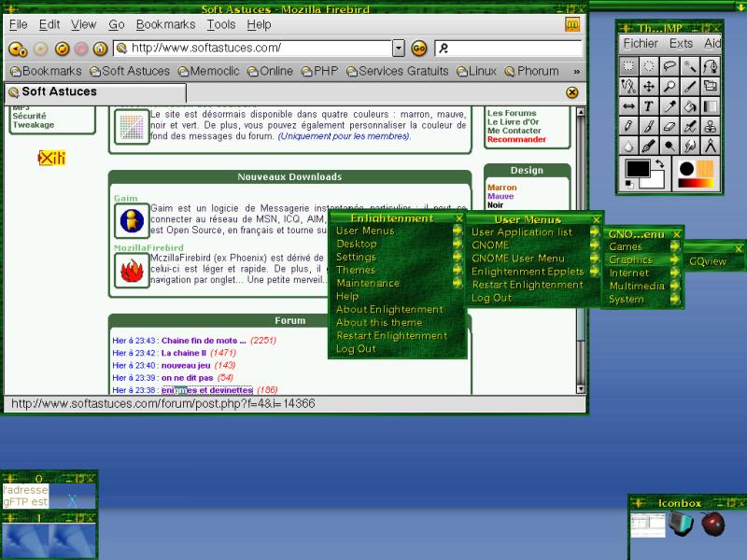
Task: Pick the Convolve blur droplet tool
Action: pyautogui.click(x=628, y=147)
